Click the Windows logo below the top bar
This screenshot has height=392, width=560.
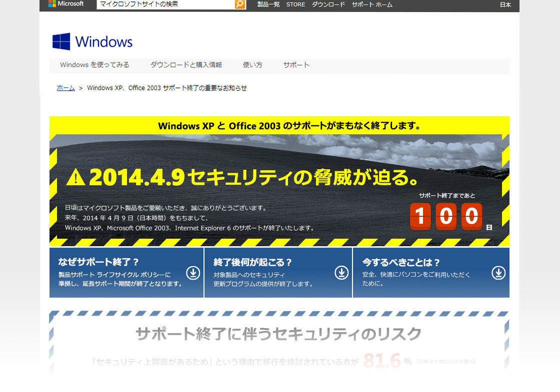tap(92, 42)
